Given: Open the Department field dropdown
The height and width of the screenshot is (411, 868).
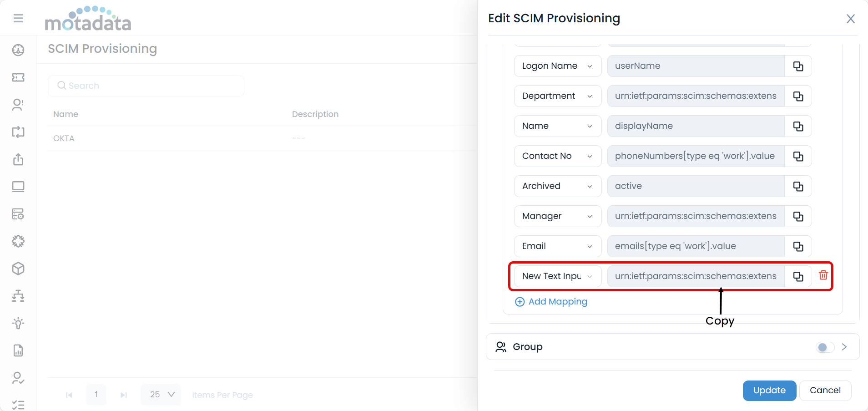Looking at the screenshot, I should pyautogui.click(x=557, y=96).
